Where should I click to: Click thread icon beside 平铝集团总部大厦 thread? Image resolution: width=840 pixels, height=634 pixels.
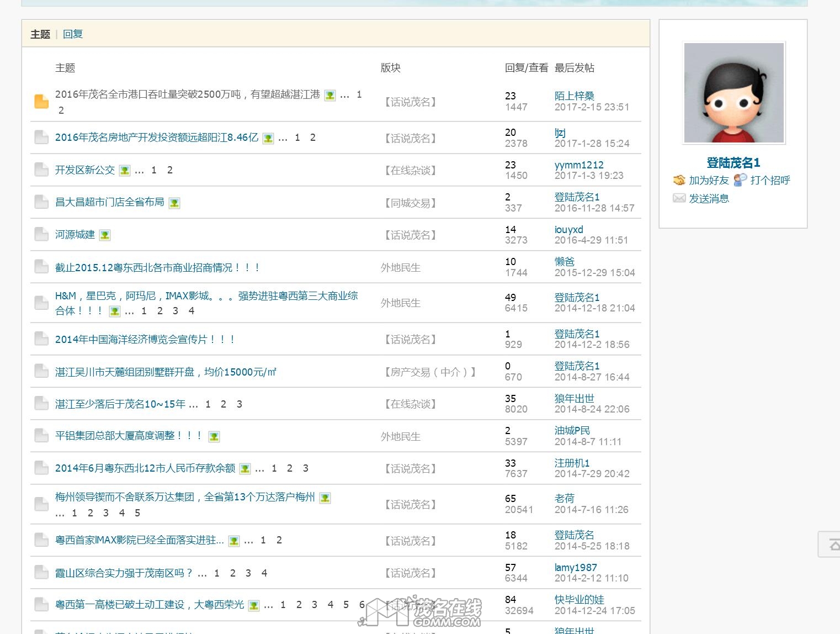point(41,435)
